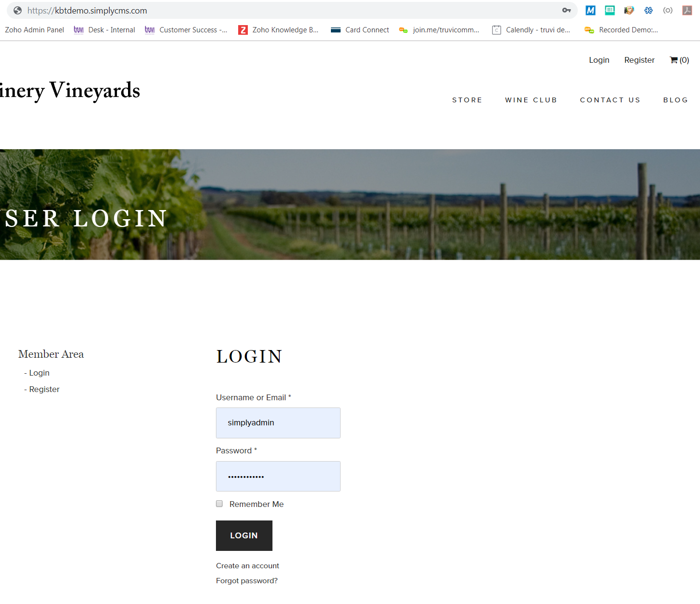Click the PDF extension icon
This screenshot has width=700, height=604.
click(687, 10)
